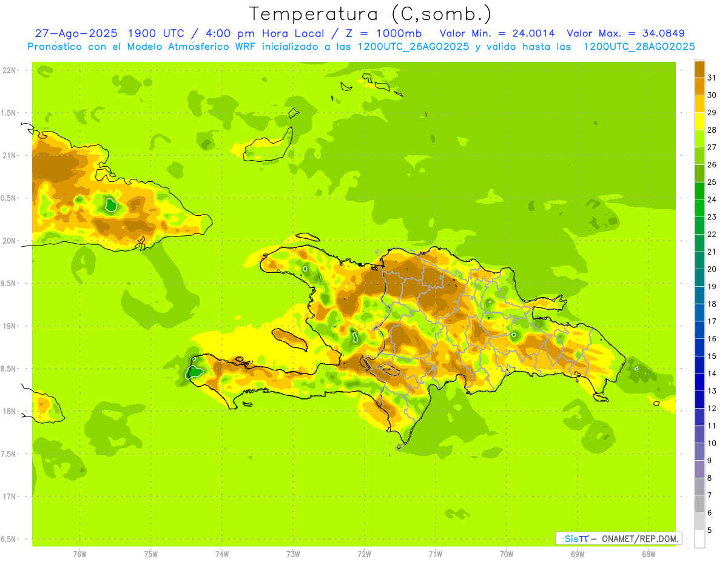This screenshot has width=728, height=562.
Task: Click the "Valor Min. = 24.0014" text
Action: click(497, 33)
